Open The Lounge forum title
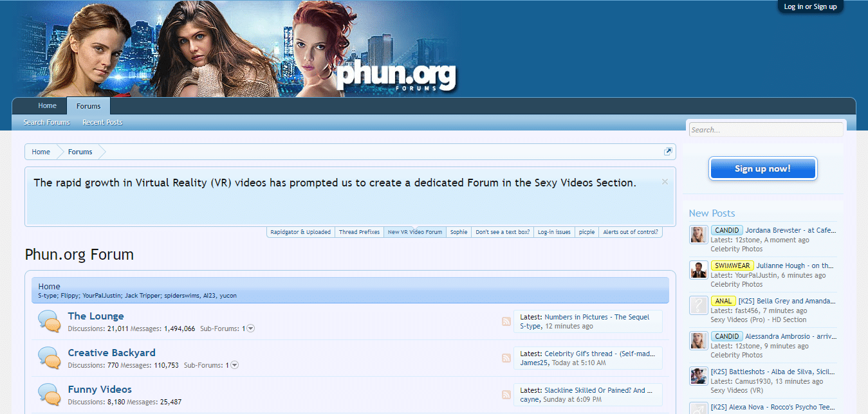 click(x=96, y=316)
